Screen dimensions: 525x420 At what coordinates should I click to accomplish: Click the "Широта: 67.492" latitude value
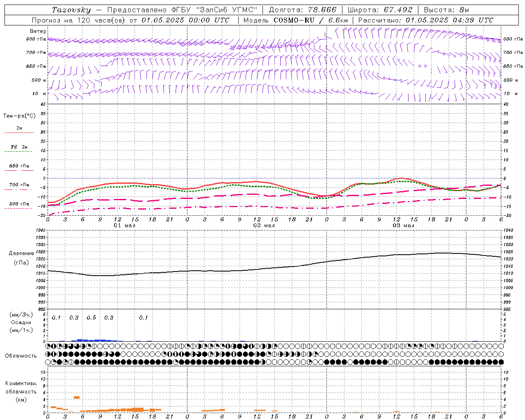[380, 10]
